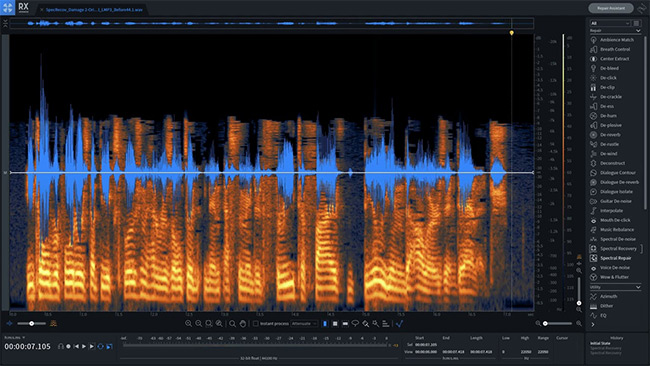The height and width of the screenshot is (366, 650).
Task: Start playback with the play button
Action: 84,347
